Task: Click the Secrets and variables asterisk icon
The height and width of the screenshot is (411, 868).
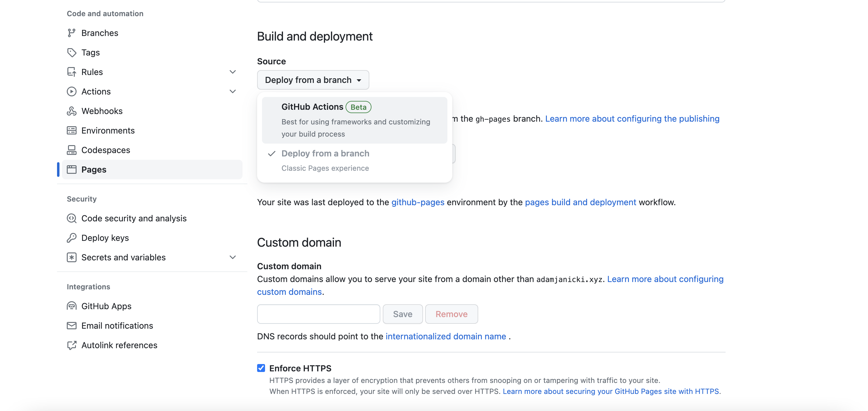Action: click(x=71, y=257)
